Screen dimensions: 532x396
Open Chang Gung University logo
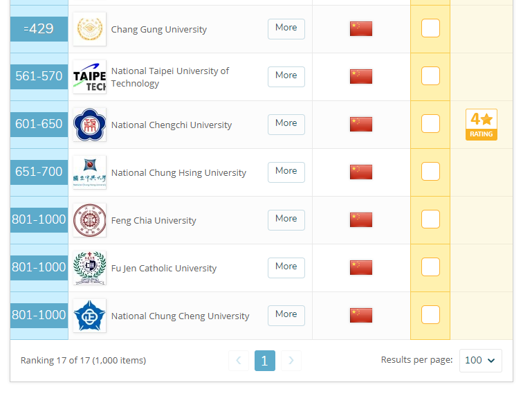[x=89, y=29]
